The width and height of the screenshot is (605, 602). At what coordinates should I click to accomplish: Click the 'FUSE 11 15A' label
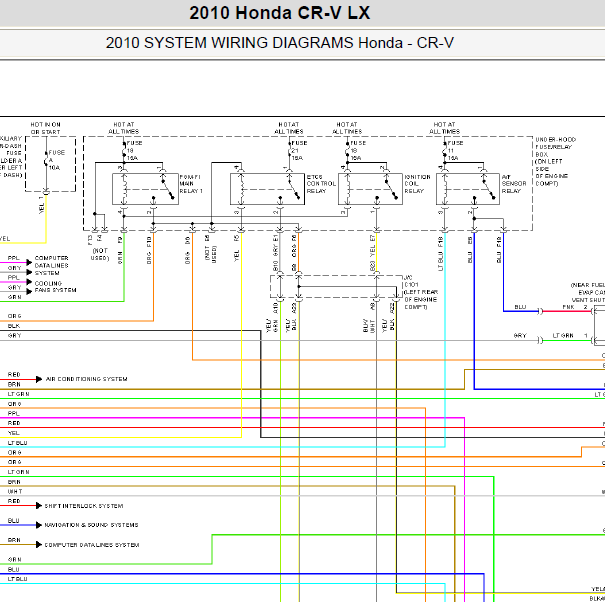pyautogui.click(x=455, y=150)
